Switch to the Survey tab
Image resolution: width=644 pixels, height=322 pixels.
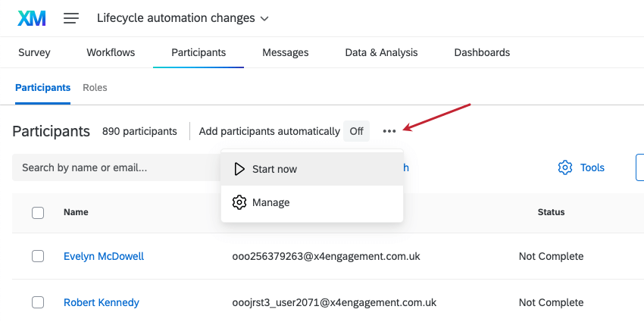coord(34,53)
